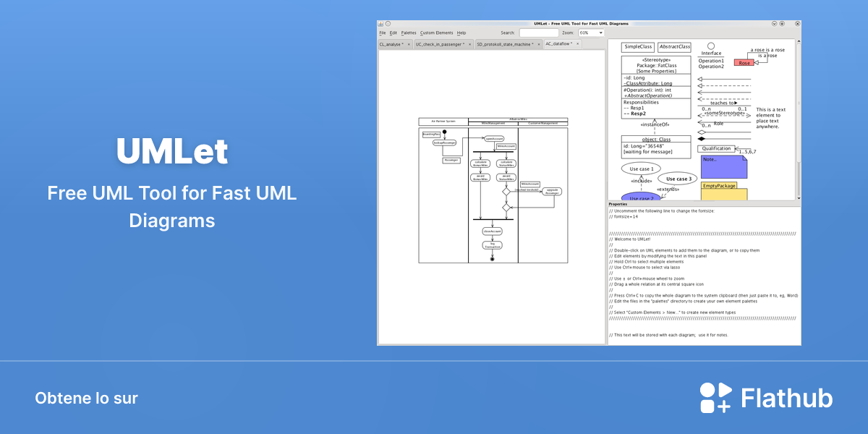
Task: Select the 'teaches to' association relation
Action: coord(724,106)
